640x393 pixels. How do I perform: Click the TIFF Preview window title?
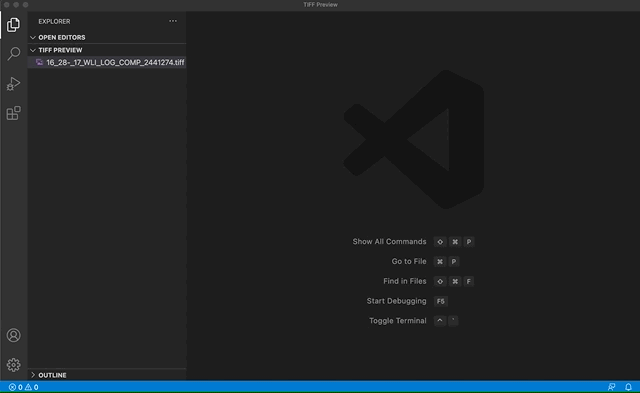[320, 5]
